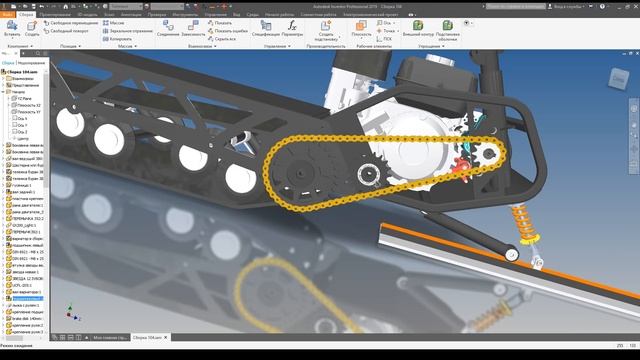The height and width of the screenshot is (360, 640).
Task: Switch to the Моделирование browser tab
Action: [x=31, y=63]
